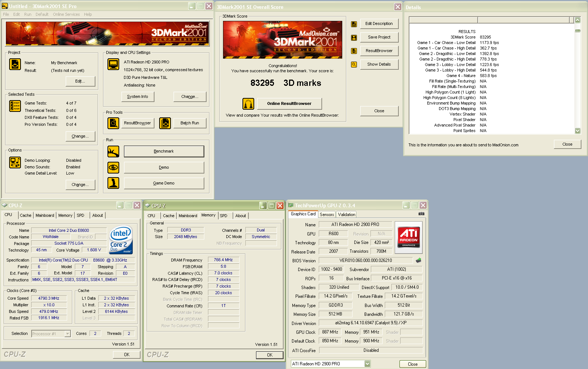Click the 3DMark2001 banner in main window
This screenshot has width=588, height=369.
pos(107,34)
